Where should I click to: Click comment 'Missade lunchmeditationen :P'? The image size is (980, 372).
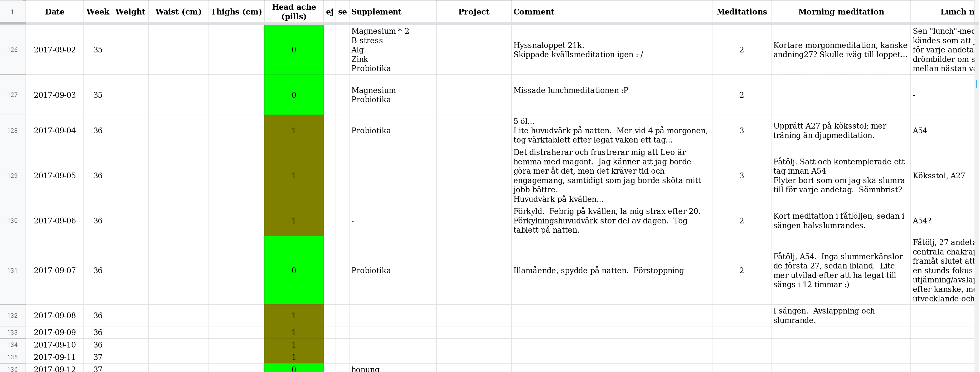[x=612, y=95]
